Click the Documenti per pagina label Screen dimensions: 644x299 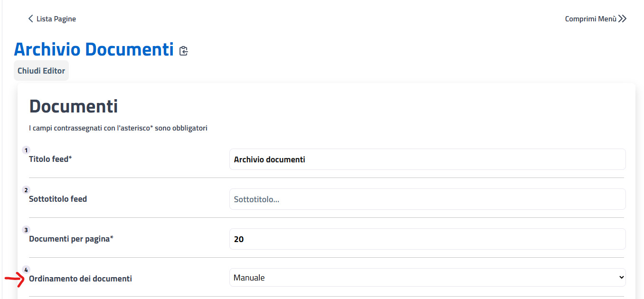[71, 239]
